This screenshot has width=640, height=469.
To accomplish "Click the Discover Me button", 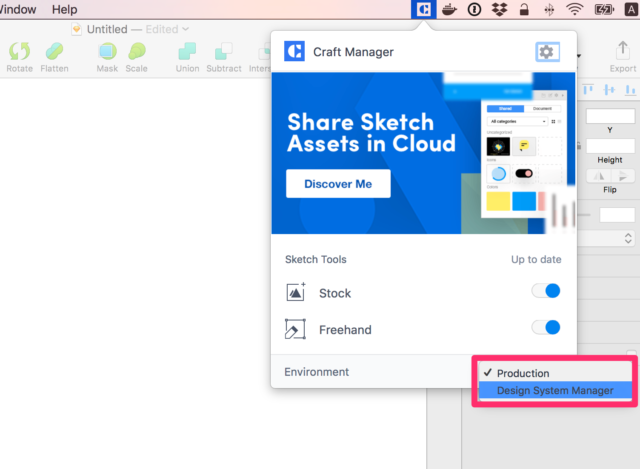I will pos(338,184).
